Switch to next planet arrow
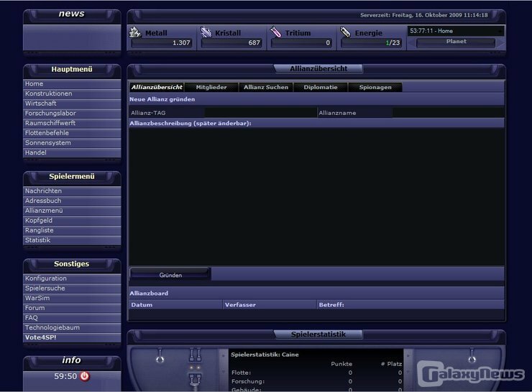This screenshot has height=392, width=532. 501,43
